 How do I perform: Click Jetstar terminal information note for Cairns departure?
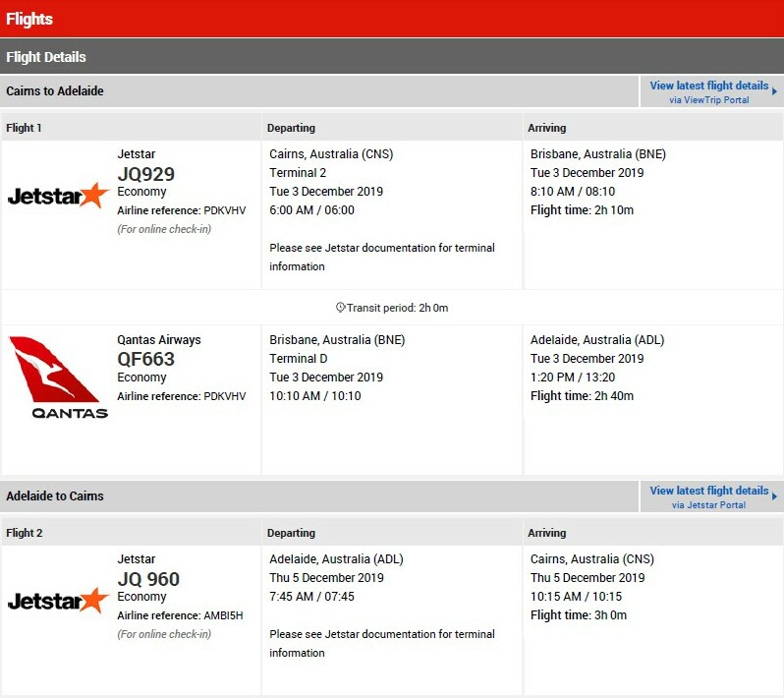point(382,258)
